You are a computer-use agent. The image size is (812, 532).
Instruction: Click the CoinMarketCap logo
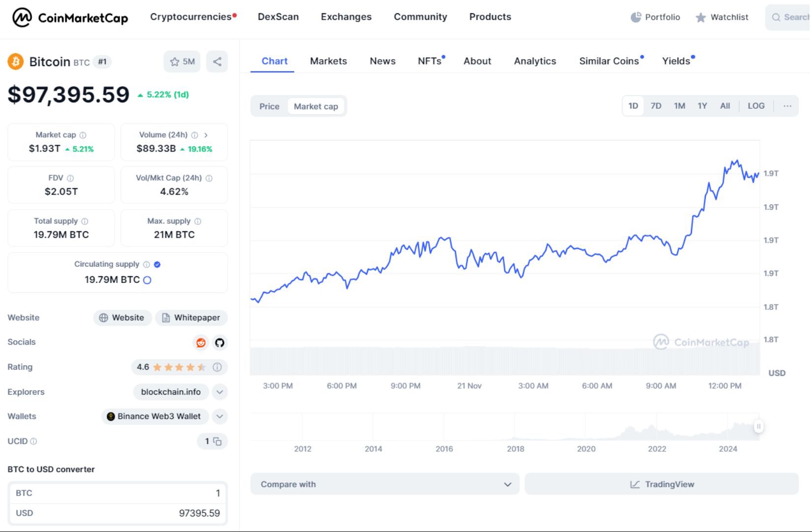[x=70, y=17]
